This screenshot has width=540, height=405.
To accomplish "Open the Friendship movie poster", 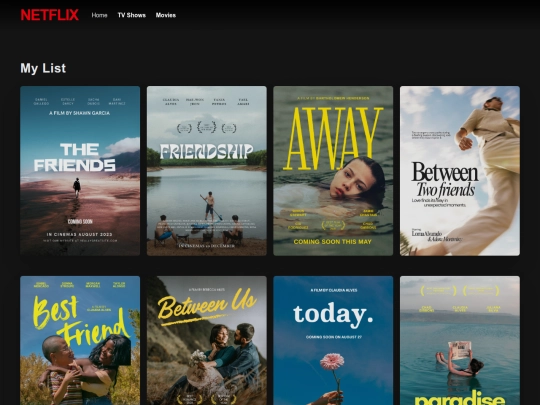I will 207,171.
